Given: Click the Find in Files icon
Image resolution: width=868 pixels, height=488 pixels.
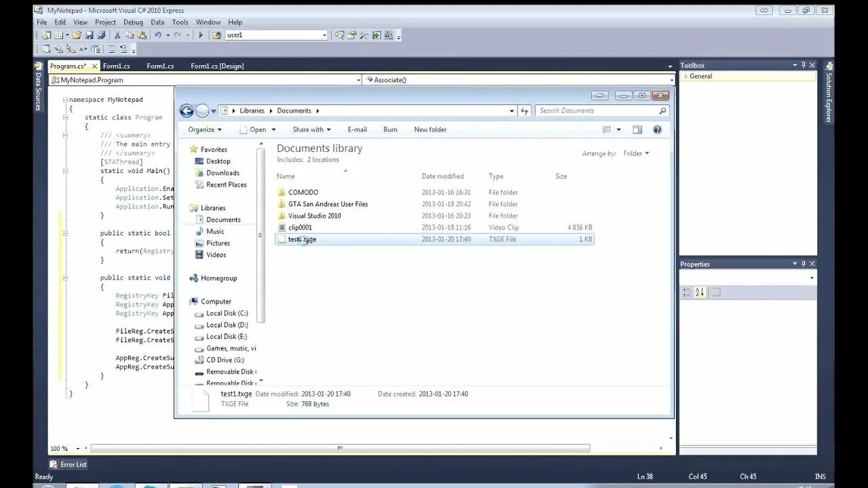Looking at the screenshot, I should (x=217, y=35).
